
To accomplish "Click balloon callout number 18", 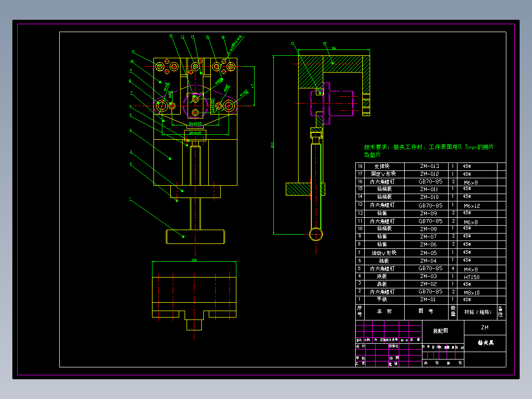I will click(x=325, y=43).
